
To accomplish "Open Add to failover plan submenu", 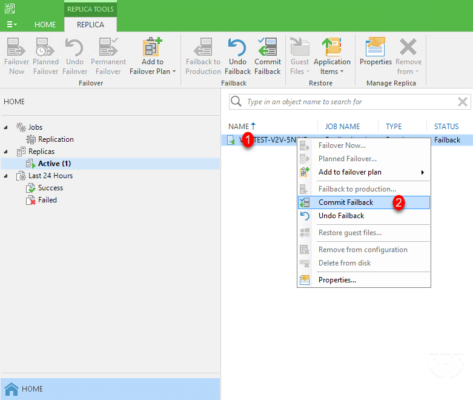I will click(x=364, y=172).
